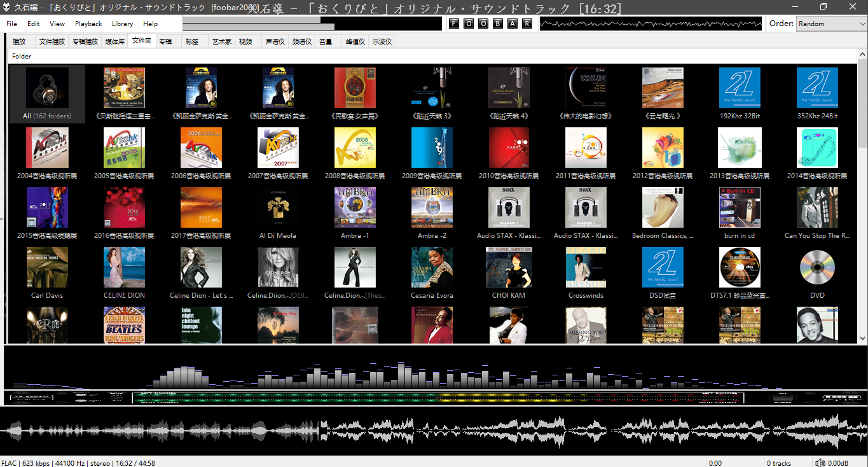868x467 pixels.
Task: Select the headphones 'All (162 folders)' icon
Action: click(x=47, y=88)
